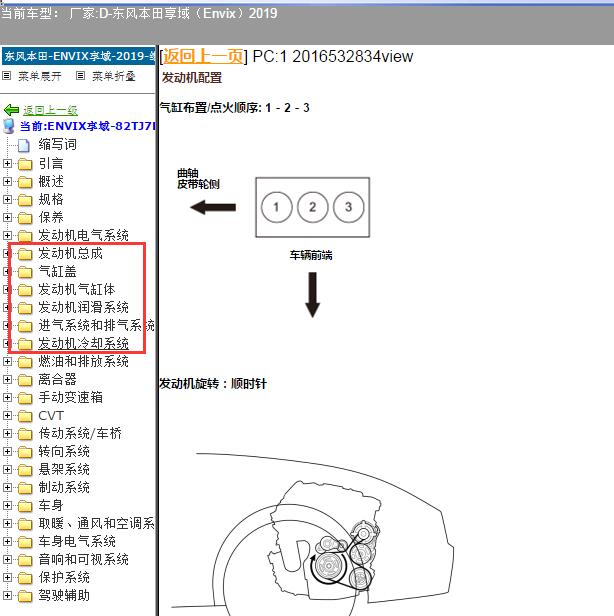Click the 返回上一级 link

(50, 110)
